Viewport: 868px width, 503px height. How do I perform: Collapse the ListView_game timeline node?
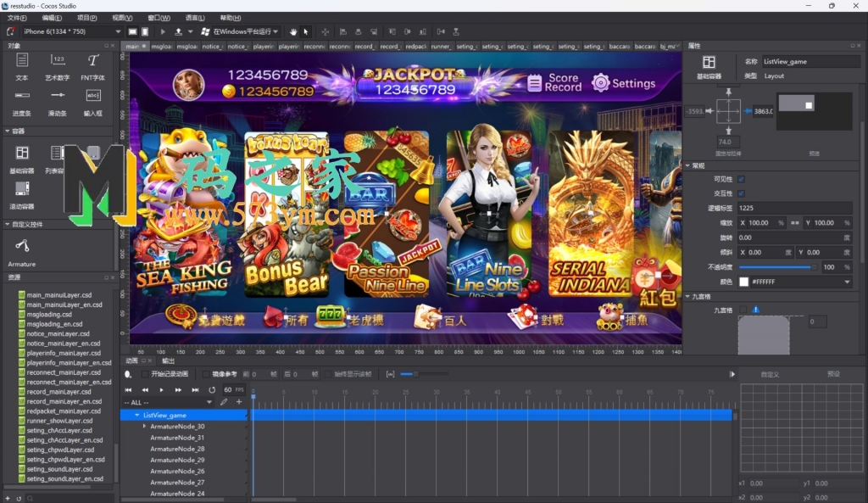point(136,415)
